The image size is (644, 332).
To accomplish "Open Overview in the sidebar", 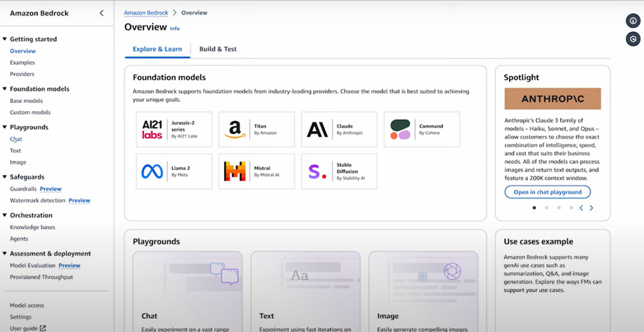I will click(23, 51).
